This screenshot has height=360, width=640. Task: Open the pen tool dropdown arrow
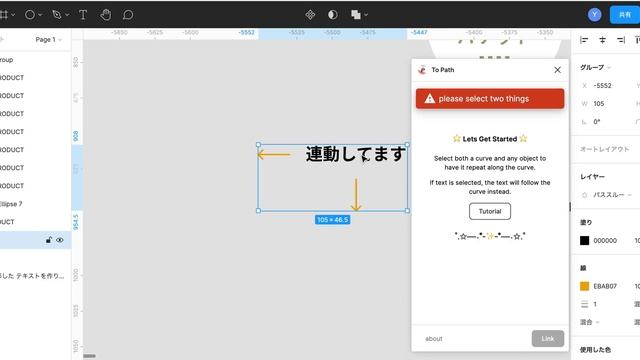[x=67, y=15]
